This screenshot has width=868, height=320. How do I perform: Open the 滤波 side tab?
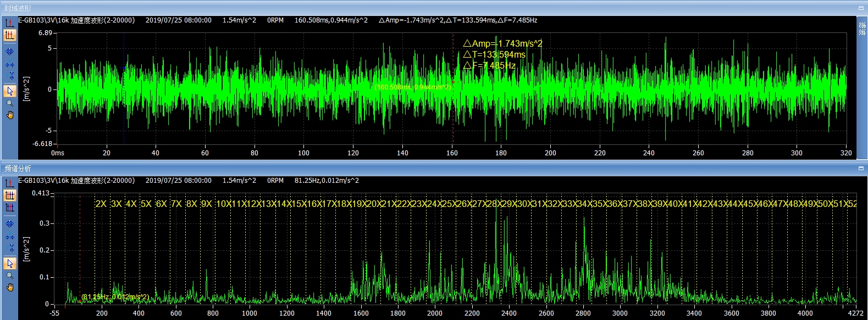tap(861, 28)
